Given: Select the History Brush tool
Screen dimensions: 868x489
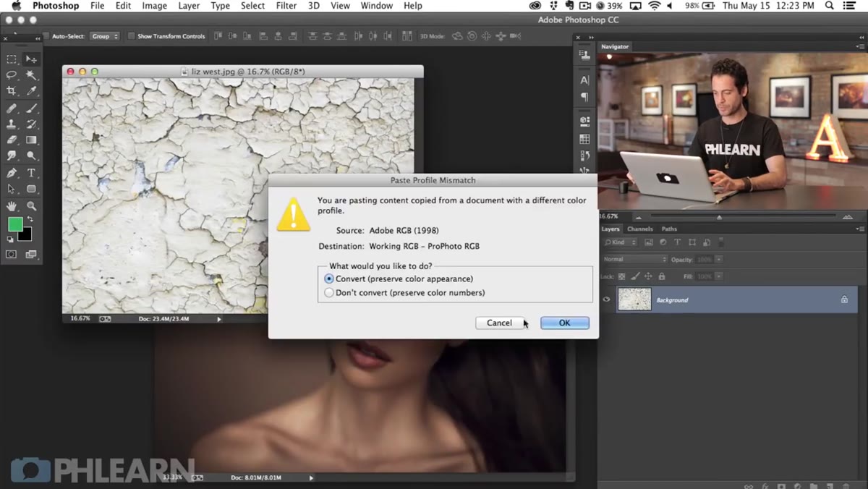Looking at the screenshot, I should point(31,124).
